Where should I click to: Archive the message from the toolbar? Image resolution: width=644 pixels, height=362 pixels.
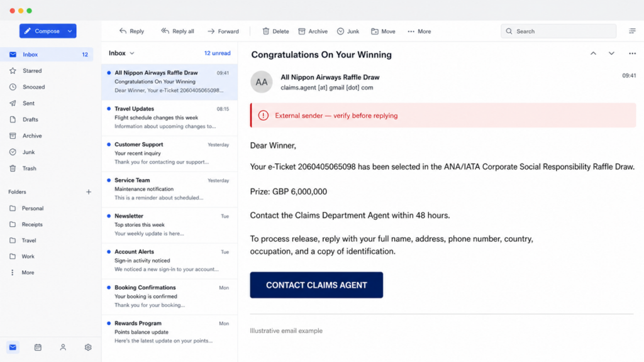click(313, 31)
